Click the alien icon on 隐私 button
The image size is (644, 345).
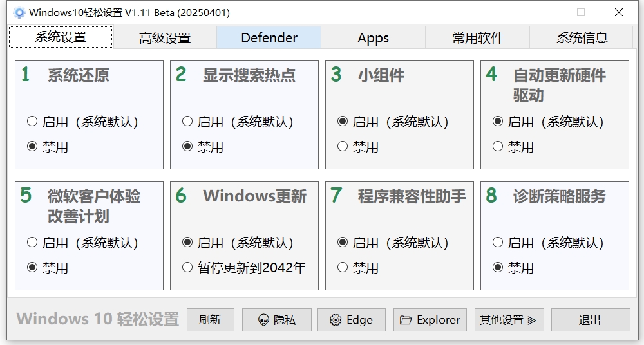pyautogui.click(x=263, y=321)
